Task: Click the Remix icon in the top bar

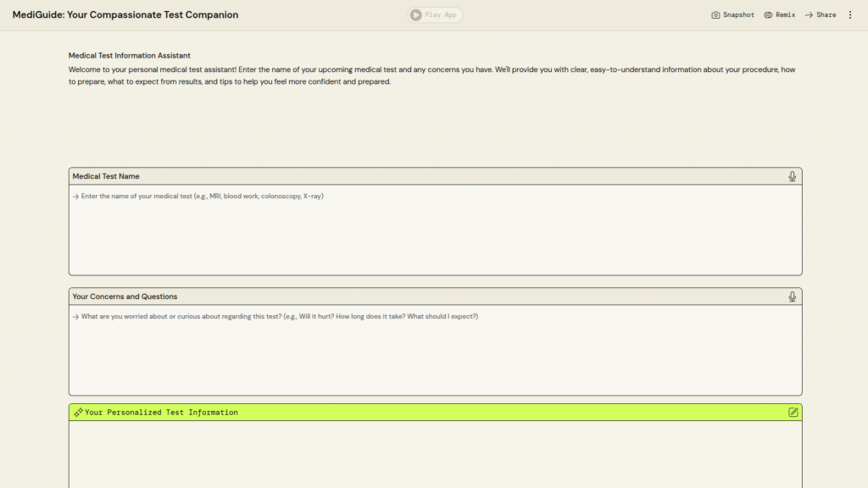Action: 768,15
